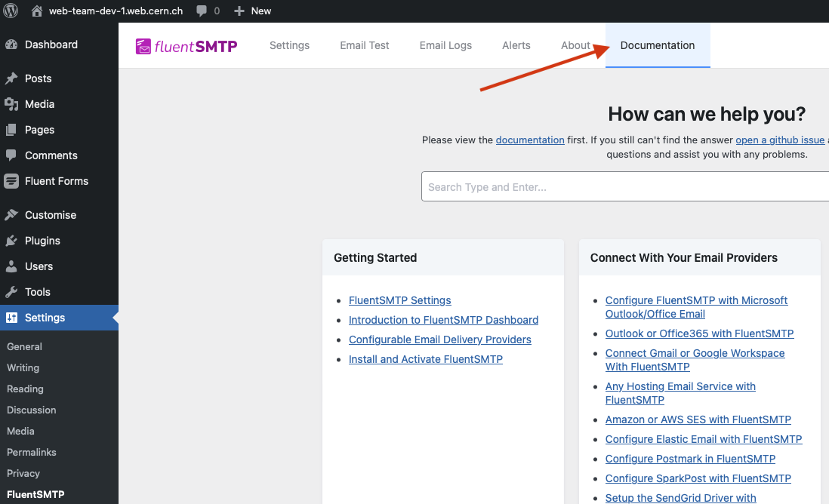Screen dimensions: 829x504
Task: Open Fluent Forms menu item
Action: pyautogui.click(x=57, y=181)
